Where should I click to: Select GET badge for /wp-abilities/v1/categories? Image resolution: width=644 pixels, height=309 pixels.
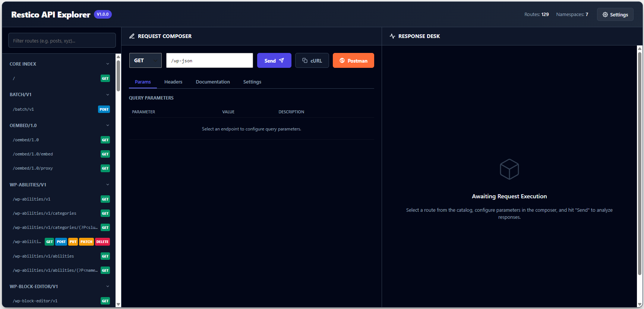click(105, 213)
